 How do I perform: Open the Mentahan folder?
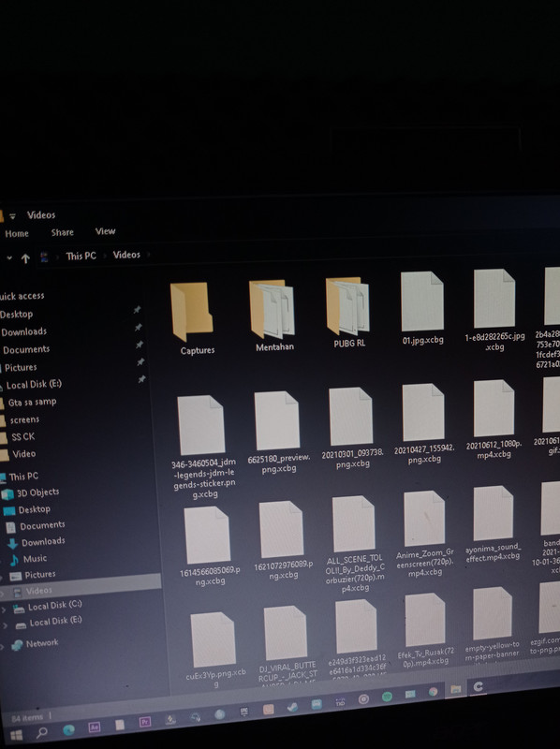[x=273, y=315]
